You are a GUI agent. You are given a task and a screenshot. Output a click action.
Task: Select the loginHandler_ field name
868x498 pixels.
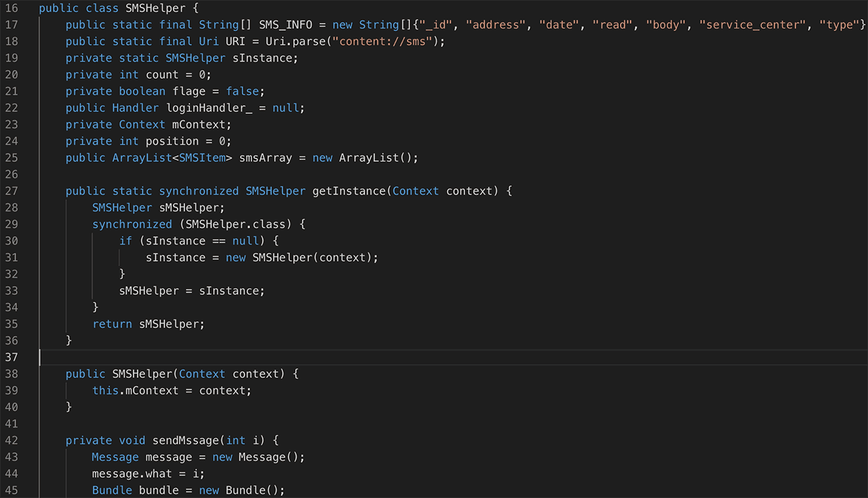tap(215, 108)
